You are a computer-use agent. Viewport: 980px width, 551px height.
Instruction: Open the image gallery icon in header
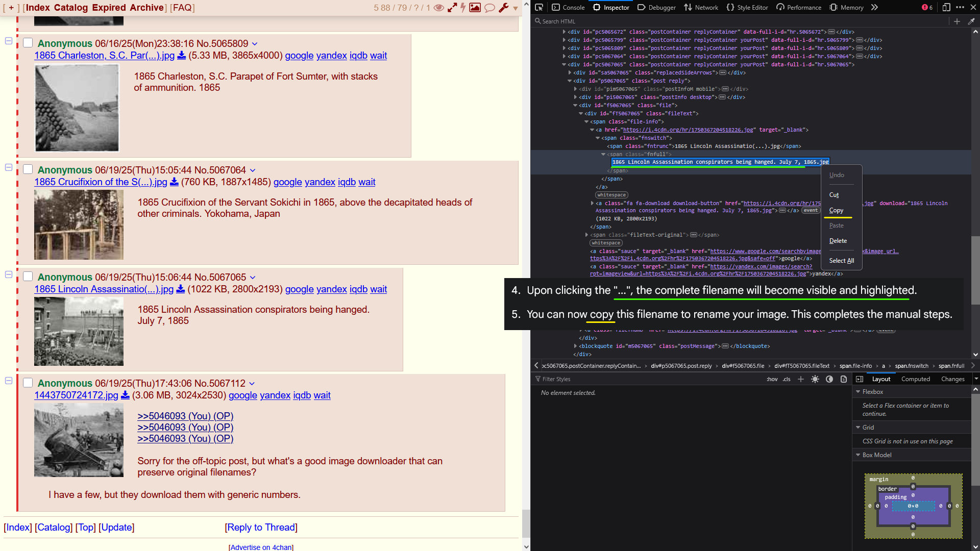[475, 8]
